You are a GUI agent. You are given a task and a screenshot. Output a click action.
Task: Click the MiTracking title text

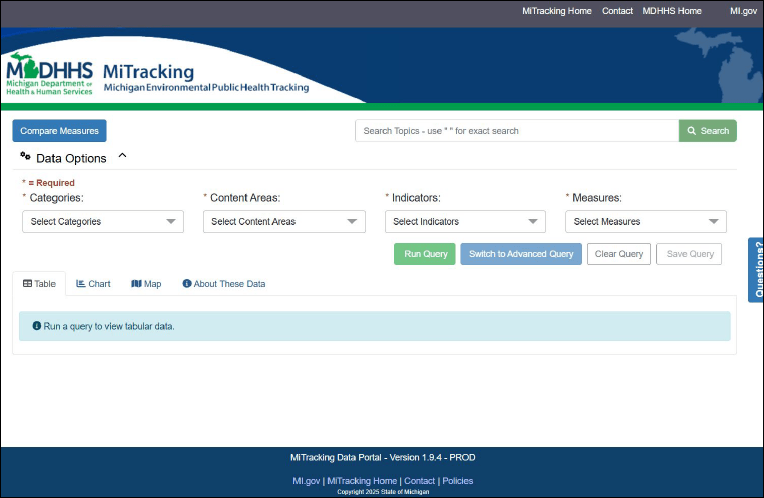[x=149, y=72]
